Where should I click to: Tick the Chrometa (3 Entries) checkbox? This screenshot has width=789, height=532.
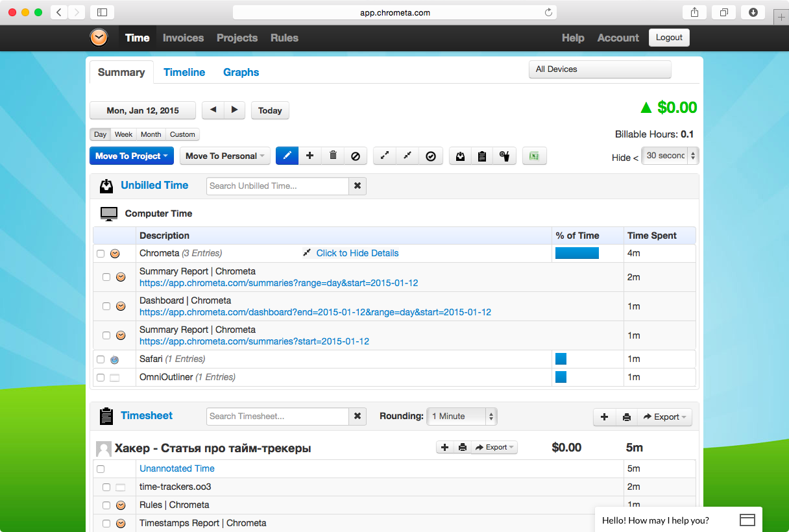coord(101,254)
